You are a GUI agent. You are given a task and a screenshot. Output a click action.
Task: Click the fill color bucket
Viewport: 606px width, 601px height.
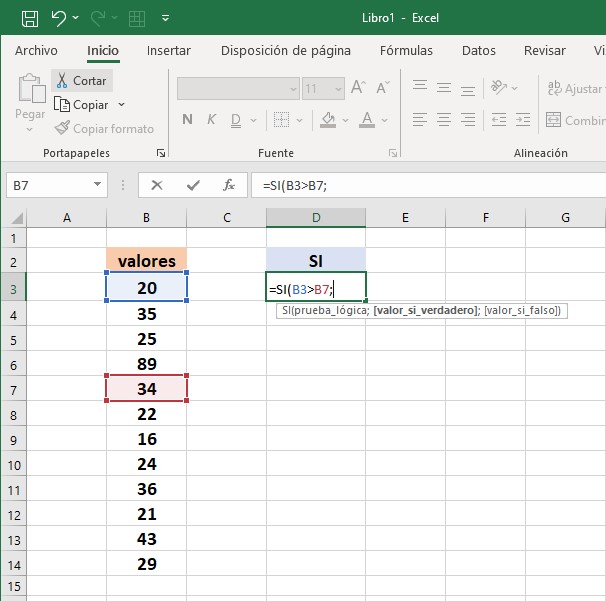[328, 120]
